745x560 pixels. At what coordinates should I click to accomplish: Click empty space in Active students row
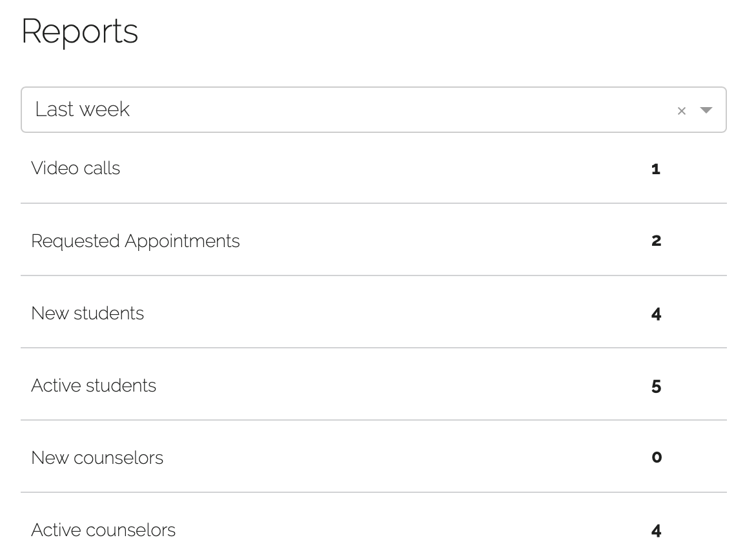(x=387, y=386)
